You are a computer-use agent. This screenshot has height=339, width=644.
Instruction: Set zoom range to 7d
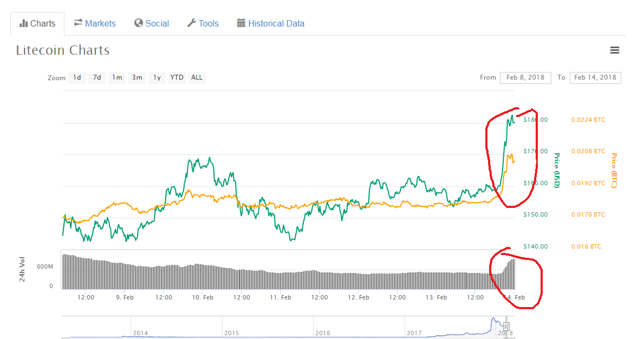(x=97, y=77)
